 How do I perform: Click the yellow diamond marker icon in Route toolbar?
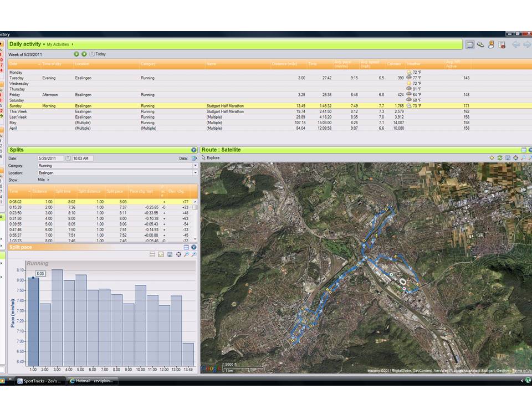click(492, 158)
